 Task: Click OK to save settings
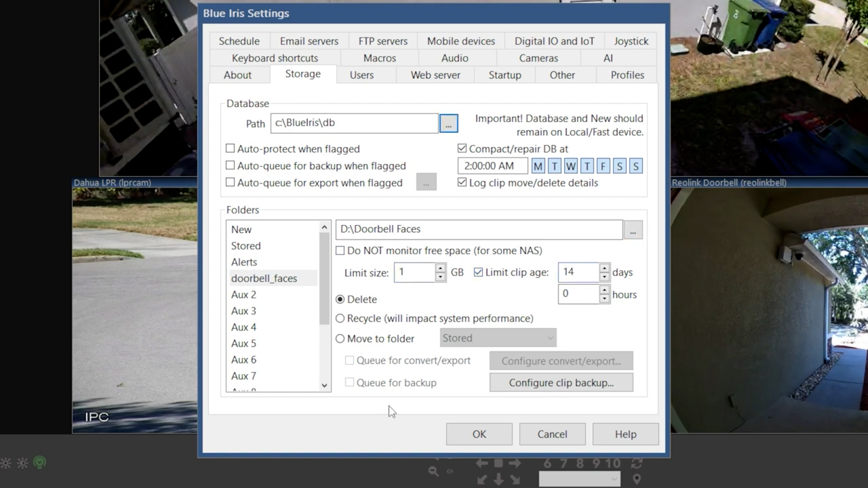479,434
